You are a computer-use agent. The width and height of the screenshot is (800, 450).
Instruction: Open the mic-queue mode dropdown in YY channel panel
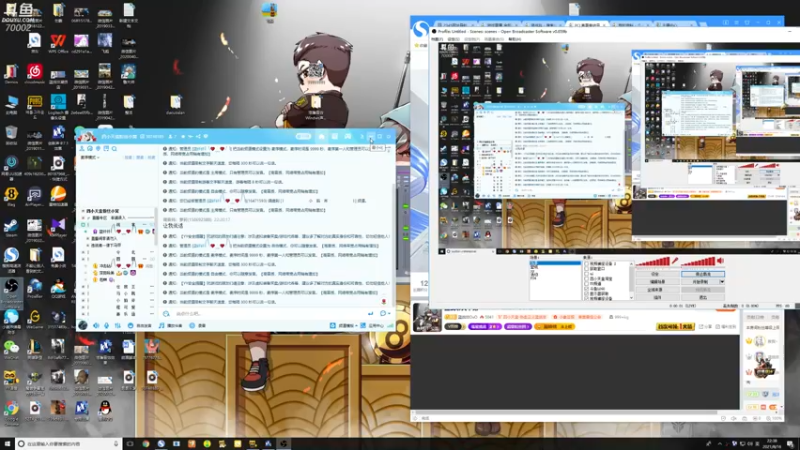91,158
